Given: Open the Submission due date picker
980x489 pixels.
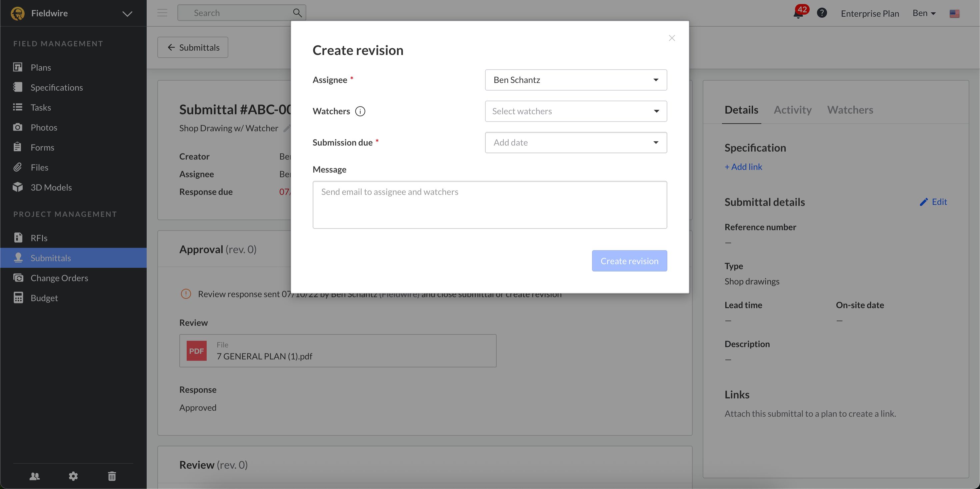Looking at the screenshot, I should click(576, 143).
